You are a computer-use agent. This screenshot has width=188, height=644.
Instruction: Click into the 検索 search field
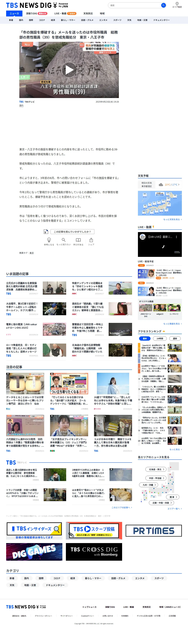(135, 5)
